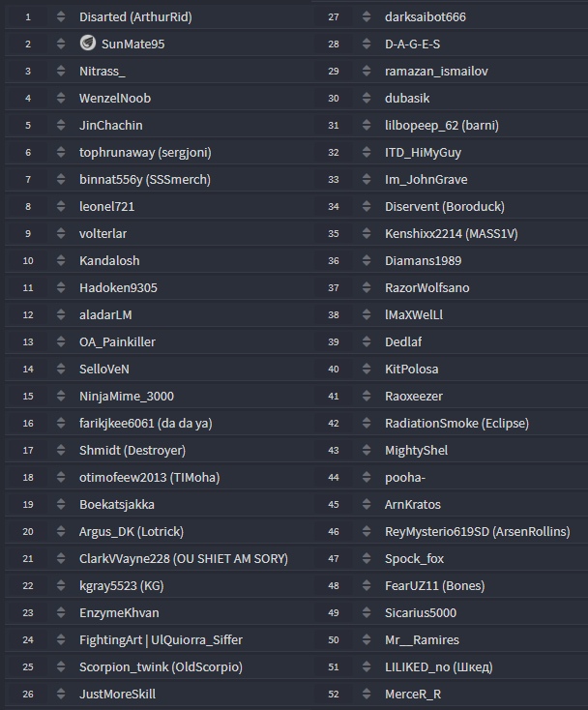Click player name ClarkVVayne228
The height and width of the screenshot is (710, 588).
(125, 559)
